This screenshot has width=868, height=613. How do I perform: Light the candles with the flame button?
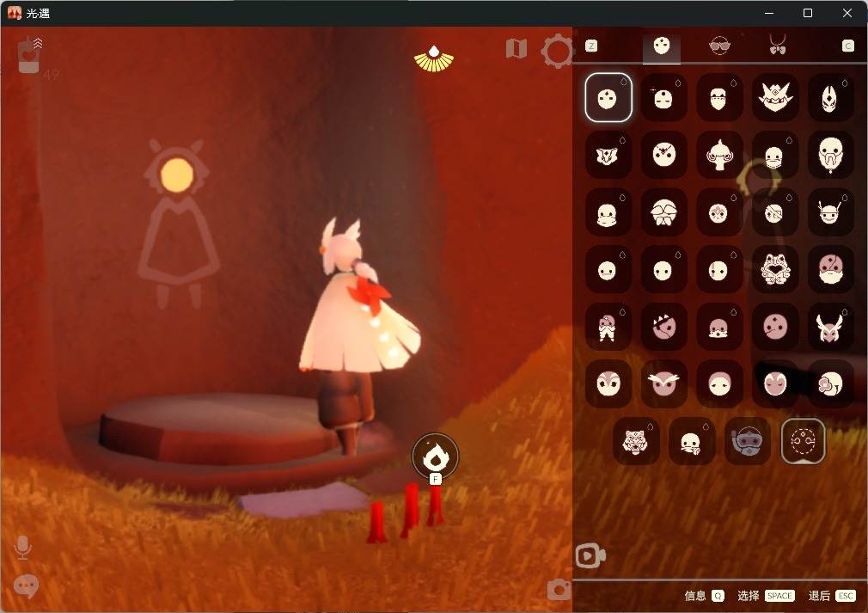click(x=435, y=457)
